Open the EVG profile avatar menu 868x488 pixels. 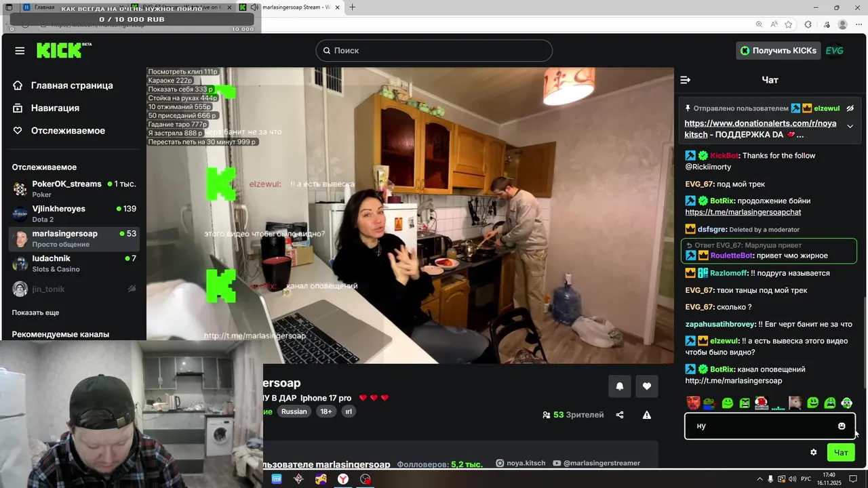coord(835,51)
